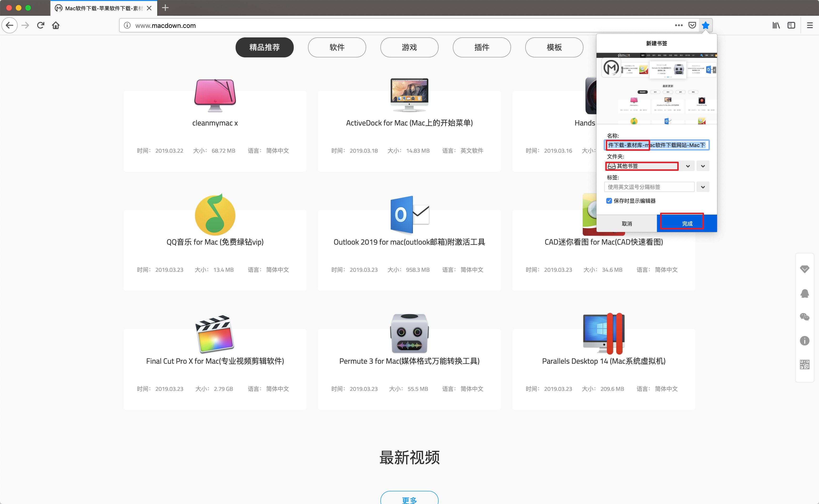Click the 标签 tags input field
Screen dimensions: 819x504
649,187
